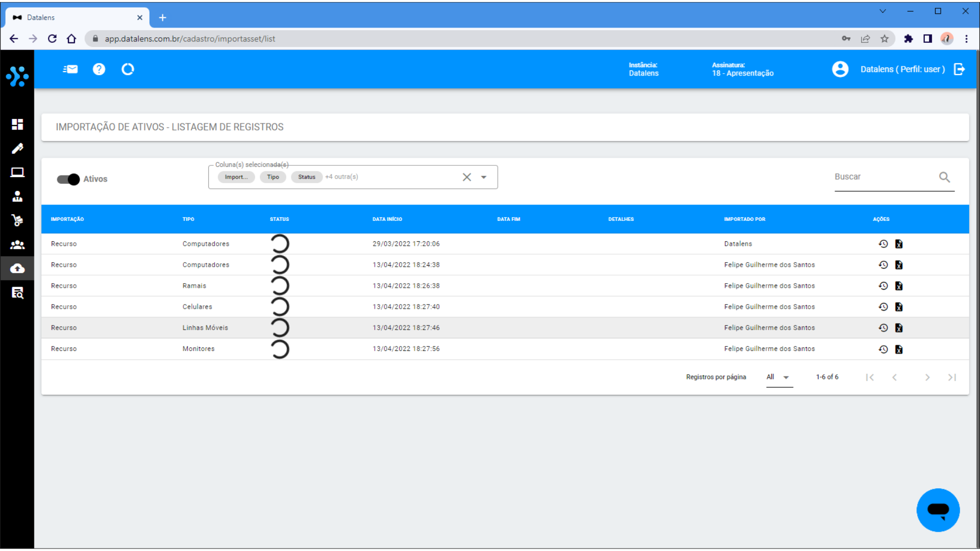Sort by the Data Início column header
This screenshot has height=551, width=980.
coord(387,219)
